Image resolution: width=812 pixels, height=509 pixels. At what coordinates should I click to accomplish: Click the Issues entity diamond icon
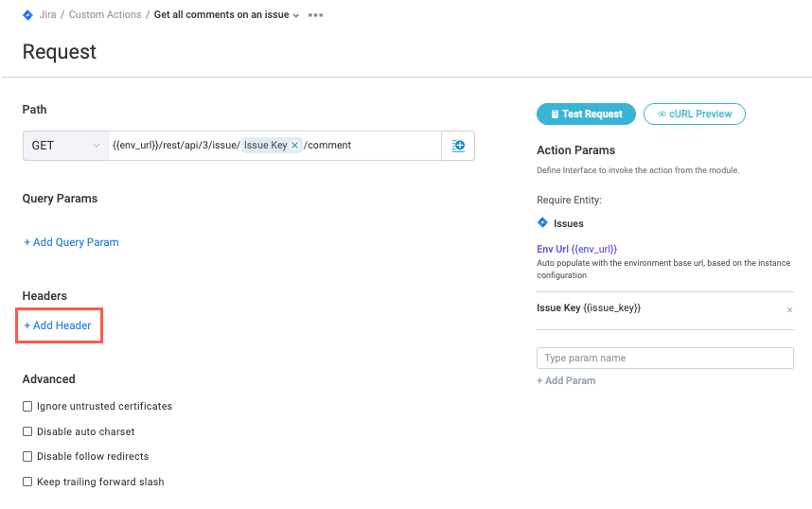tap(542, 223)
